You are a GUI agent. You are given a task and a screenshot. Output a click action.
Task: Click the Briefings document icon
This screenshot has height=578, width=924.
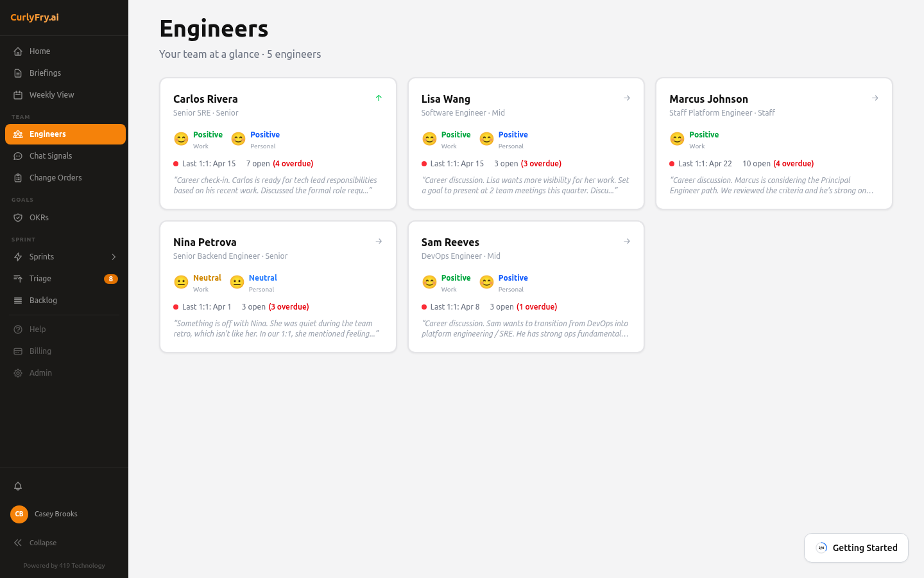18,73
